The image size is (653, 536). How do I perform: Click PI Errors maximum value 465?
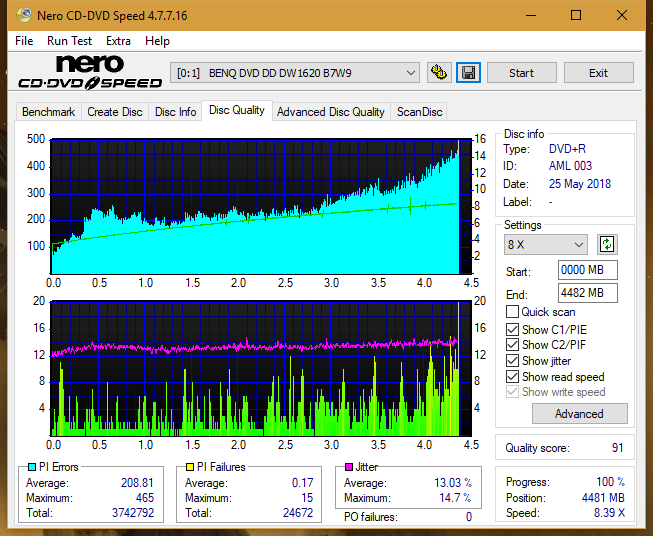[x=145, y=498]
